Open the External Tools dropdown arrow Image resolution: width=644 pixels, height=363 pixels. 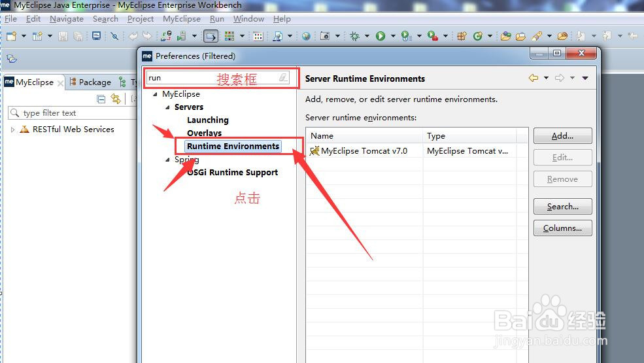point(445,36)
